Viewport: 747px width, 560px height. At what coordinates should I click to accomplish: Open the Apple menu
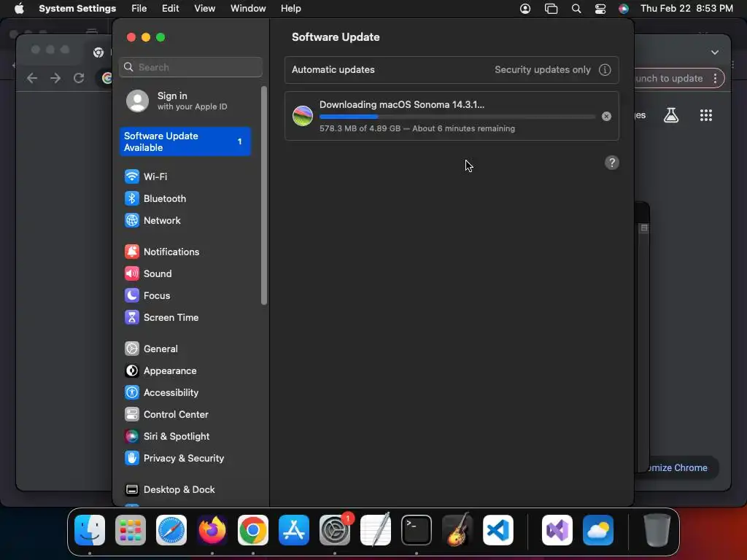[19, 9]
